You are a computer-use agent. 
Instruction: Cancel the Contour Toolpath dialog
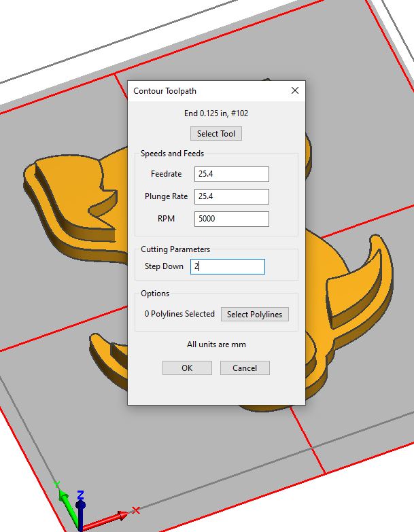click(x=245, y=368)
